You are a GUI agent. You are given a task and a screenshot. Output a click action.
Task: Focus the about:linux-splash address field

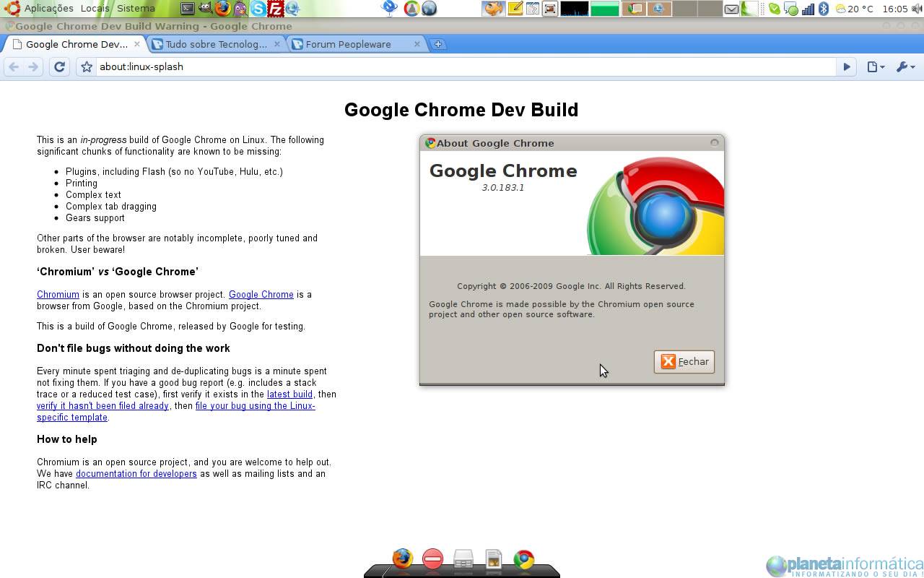coord(465,66)
